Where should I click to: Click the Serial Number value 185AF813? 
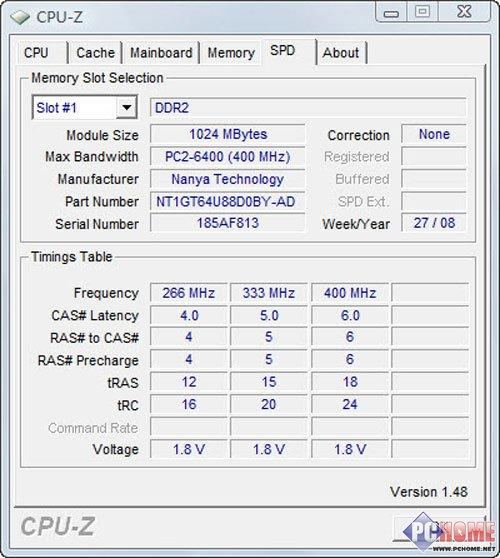(227, 223)
